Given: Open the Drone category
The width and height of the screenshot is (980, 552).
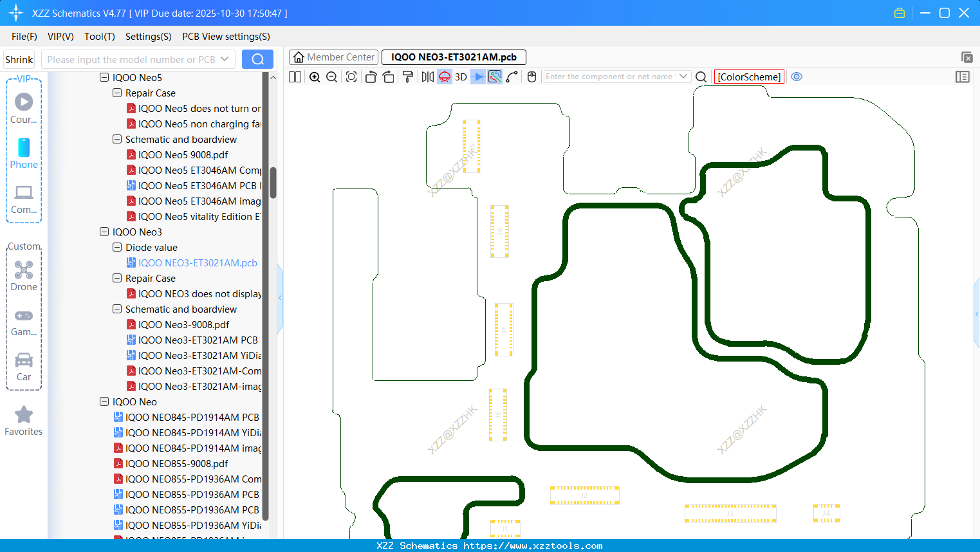Looking at the screenshot, I should (x=24, y=276).
